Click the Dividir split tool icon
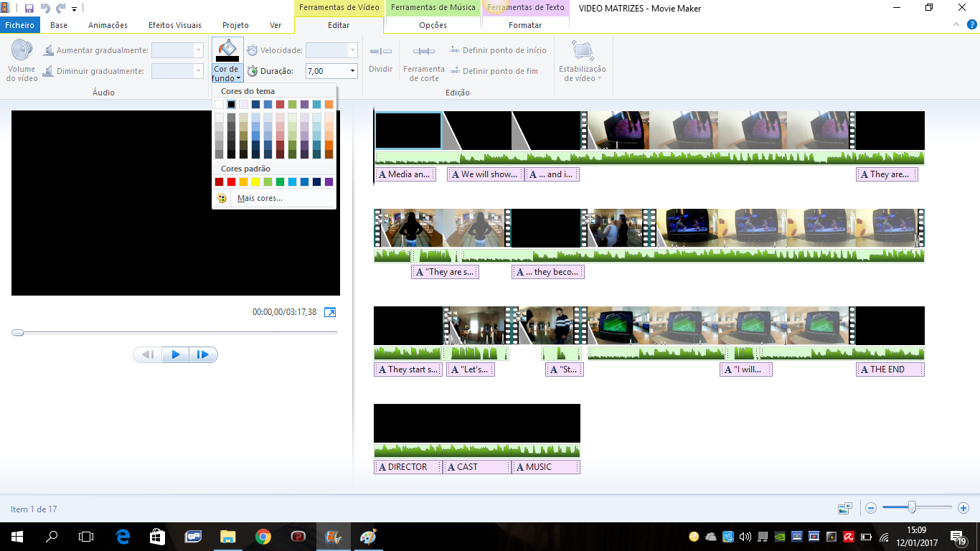 coord(380,52)
